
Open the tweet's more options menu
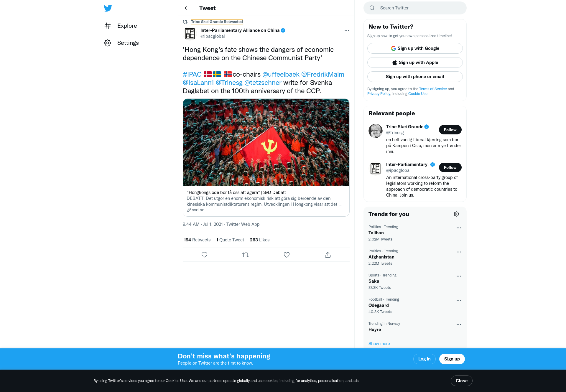click(x=347, y=30)
